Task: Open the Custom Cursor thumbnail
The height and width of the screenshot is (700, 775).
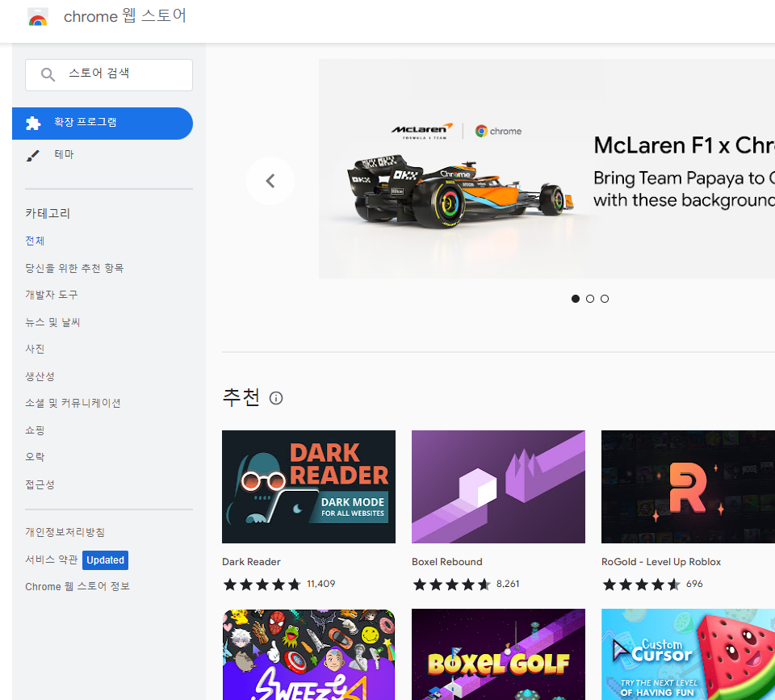Action: (x=688, y=655)
